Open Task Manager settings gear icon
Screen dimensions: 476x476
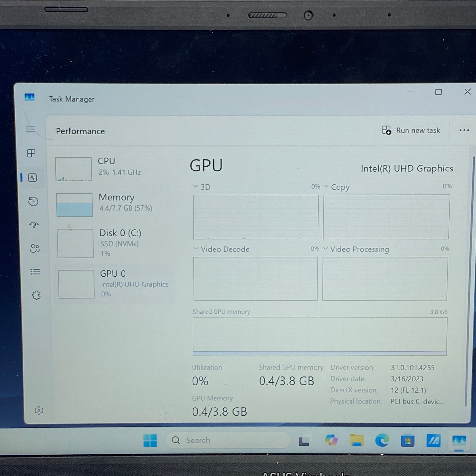tap(39, 410)
